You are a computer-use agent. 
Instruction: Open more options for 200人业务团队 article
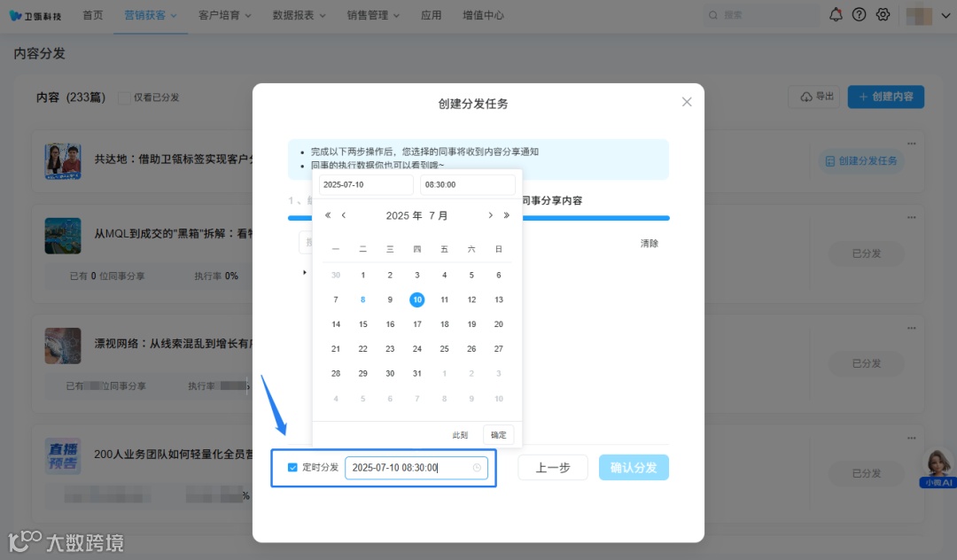point(911,438)
